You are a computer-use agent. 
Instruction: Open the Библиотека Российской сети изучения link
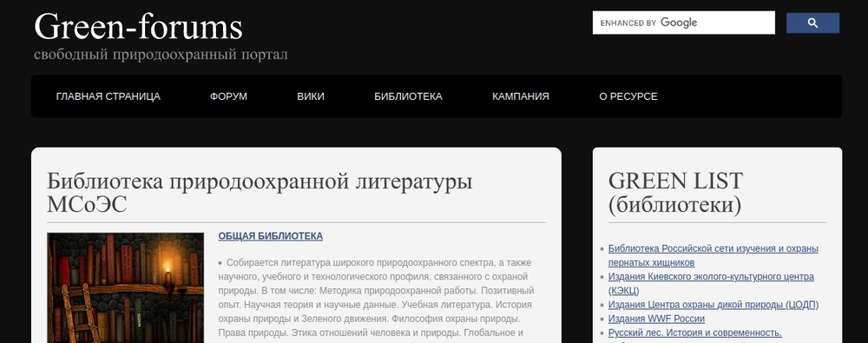713,255
